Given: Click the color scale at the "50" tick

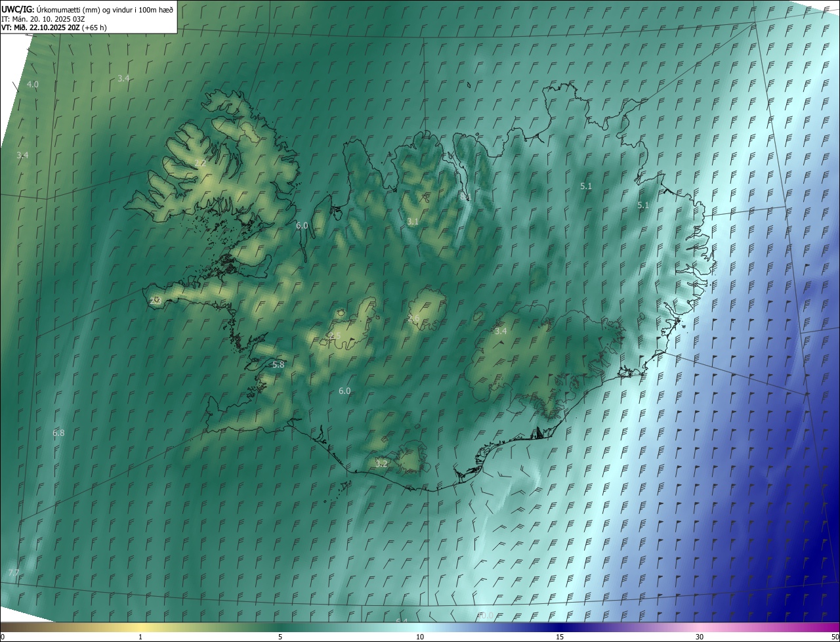Looking at the screenshot, I should [x=835, y=637].
